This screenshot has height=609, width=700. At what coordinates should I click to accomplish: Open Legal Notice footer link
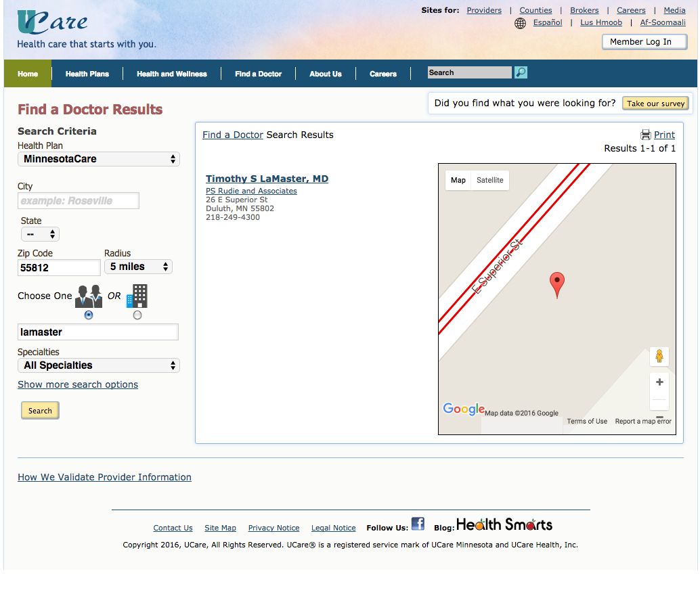point(334,528)
